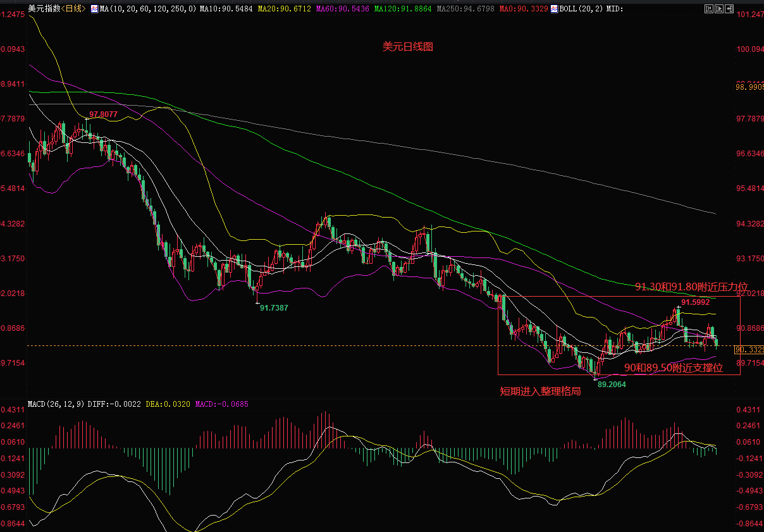This screenshot has height=532, width=764.
Task: Select the 美元日线图 text annotation
Action: click(408, 47)
